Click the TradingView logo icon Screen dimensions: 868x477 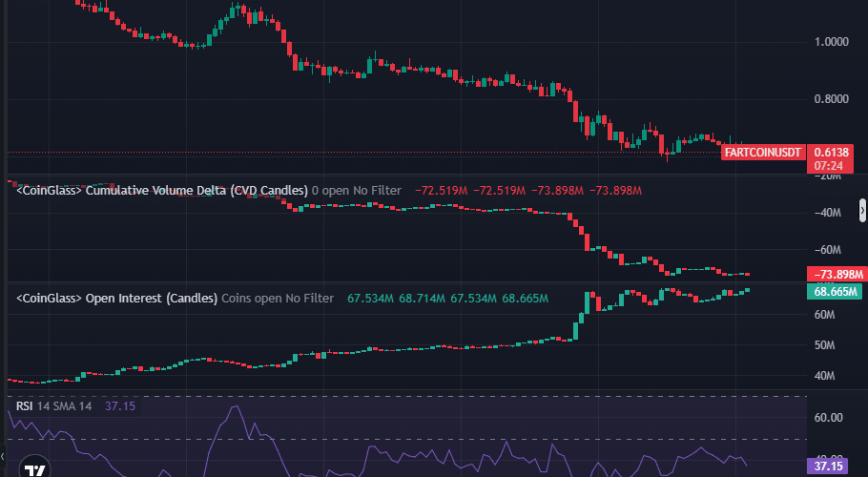(x=36, y=469)
